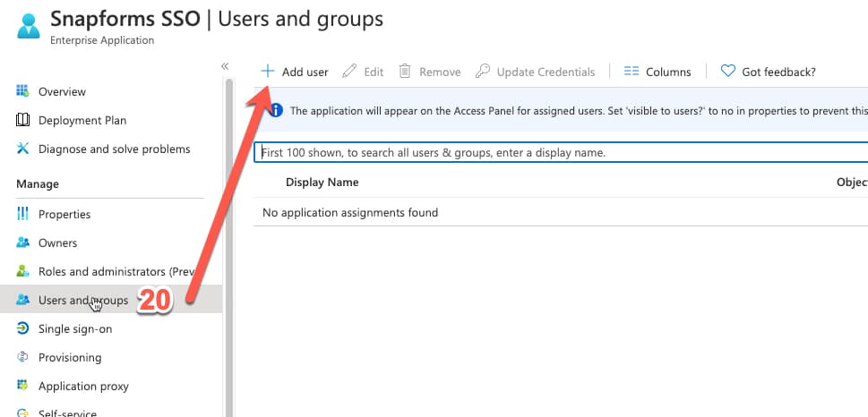Screen dimensions: 868x417
Task: Click the Columns list icon
Action: [631, 72]
